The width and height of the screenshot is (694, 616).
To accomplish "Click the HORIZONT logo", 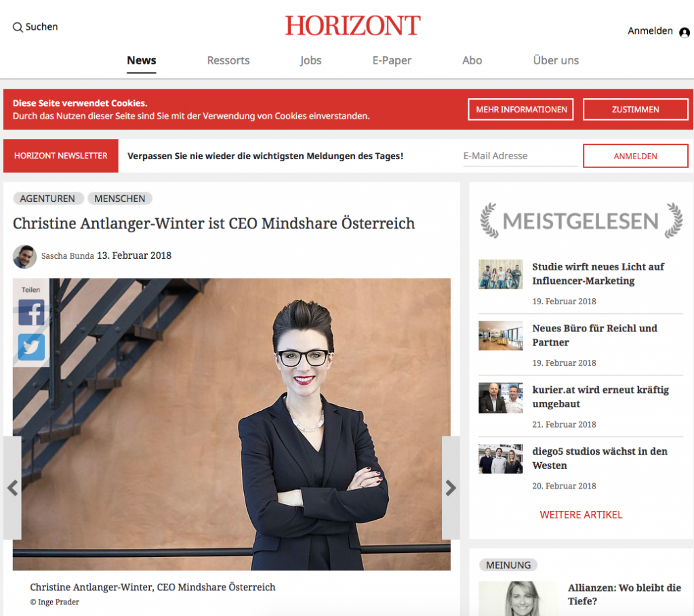I will tap(352, 26).
